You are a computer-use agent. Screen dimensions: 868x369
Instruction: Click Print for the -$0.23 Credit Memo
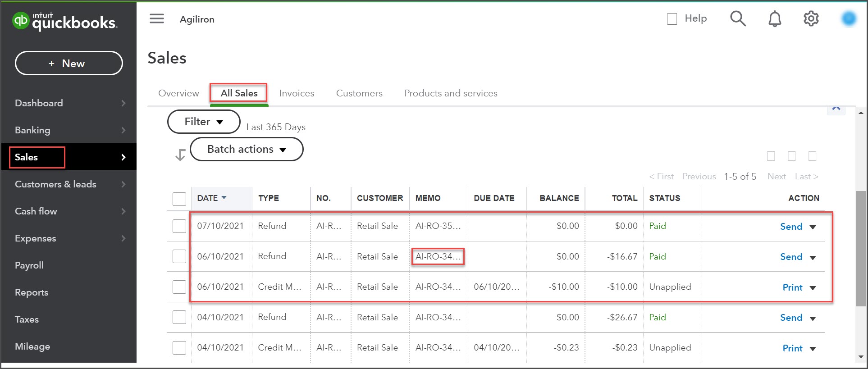tap(792, 348)
